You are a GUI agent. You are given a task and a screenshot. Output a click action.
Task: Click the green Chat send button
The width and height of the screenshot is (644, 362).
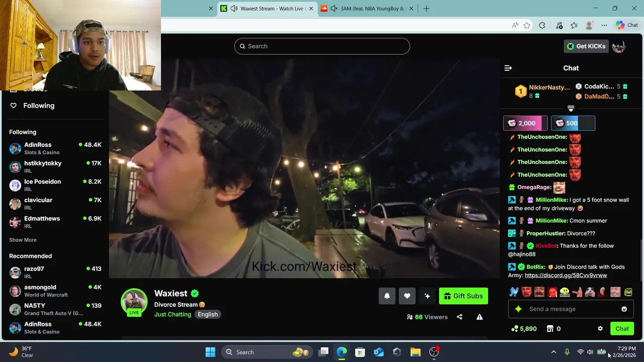[x=622, y=329]
